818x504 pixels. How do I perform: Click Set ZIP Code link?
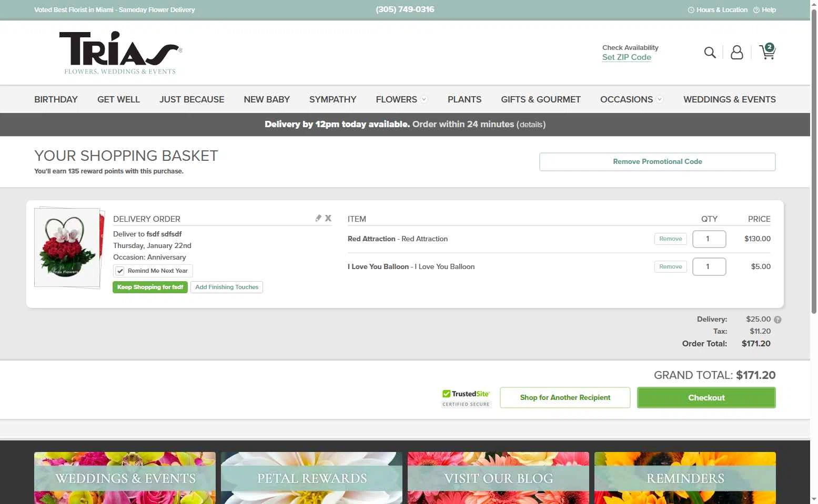pyautogui.click(x=627, y=57)
